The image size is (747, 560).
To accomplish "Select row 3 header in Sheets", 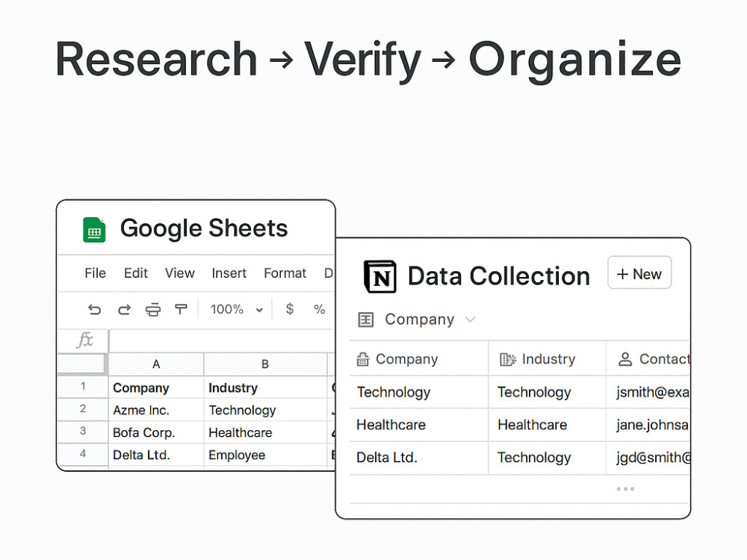I will click(83, 431).
